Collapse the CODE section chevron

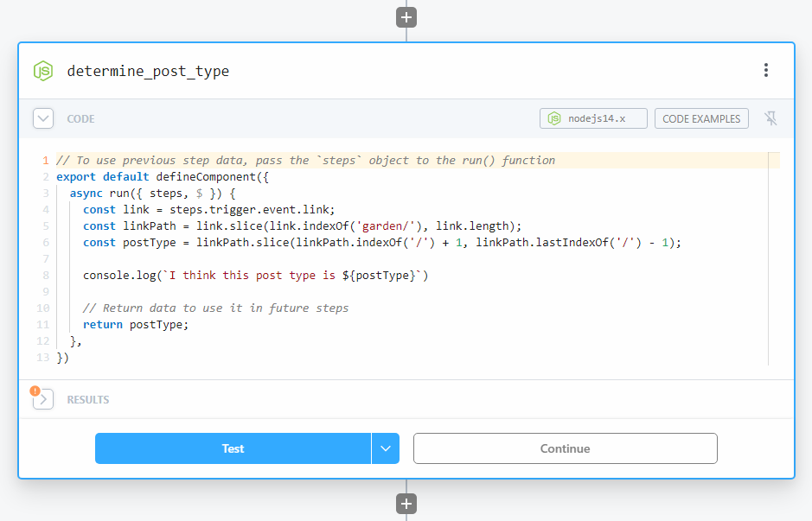click(x=43, y=118)
